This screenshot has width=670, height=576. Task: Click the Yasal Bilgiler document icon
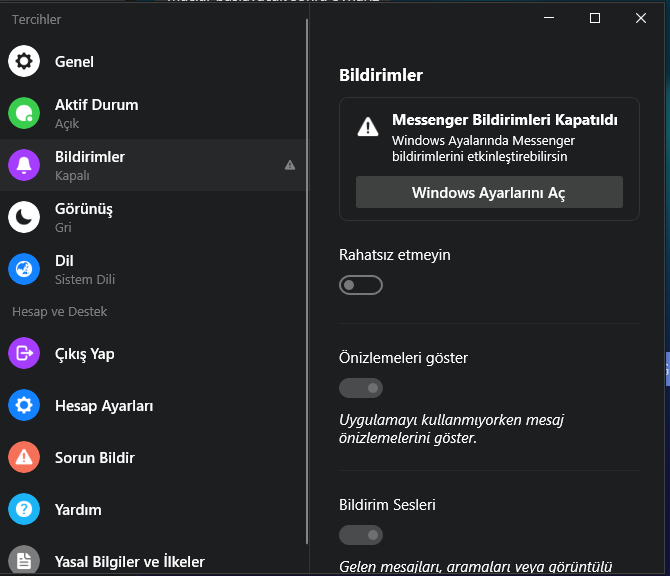point(24,560)
